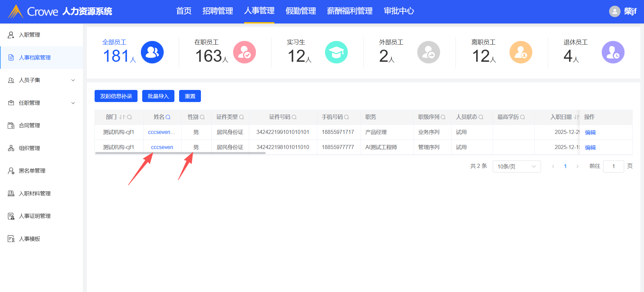Click the sort icon in 部门 column header

tap(122, 117)
